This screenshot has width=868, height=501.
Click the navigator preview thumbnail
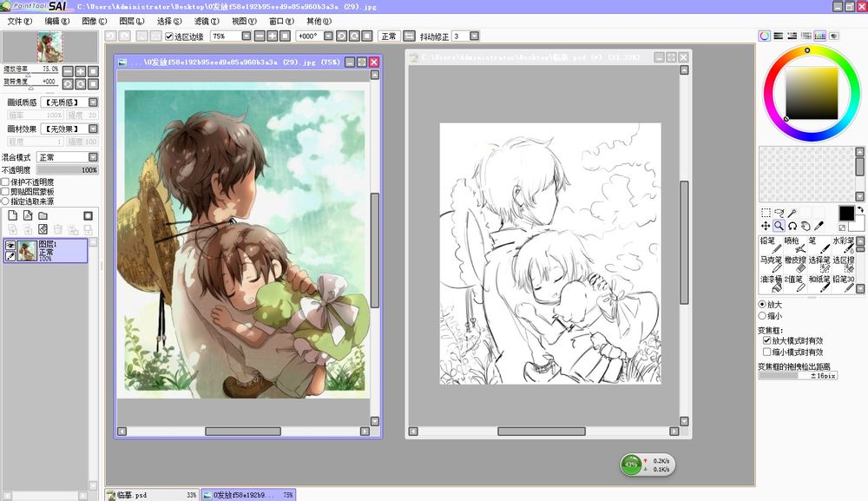49,47
